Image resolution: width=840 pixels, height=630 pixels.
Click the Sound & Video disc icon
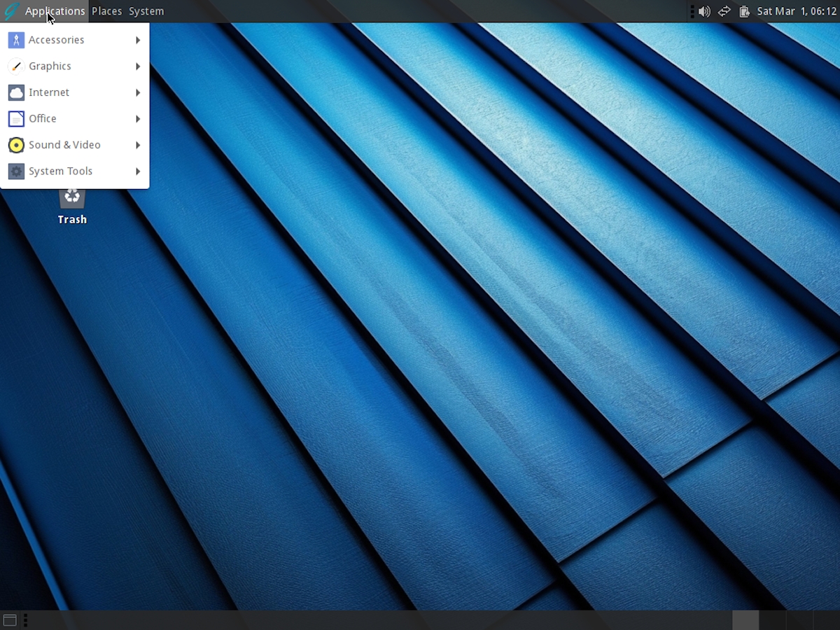click(x=16, y=145)
